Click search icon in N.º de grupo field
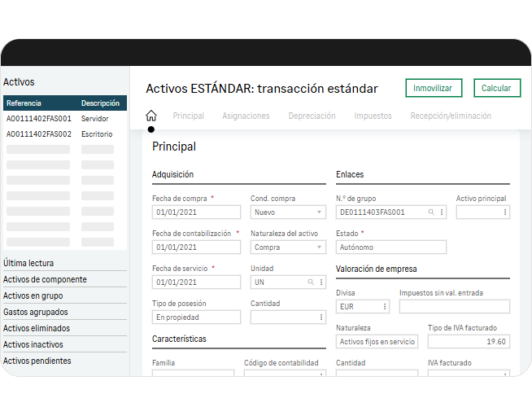The height and width of the screenshot is (407, 532). tap(431, 212)
